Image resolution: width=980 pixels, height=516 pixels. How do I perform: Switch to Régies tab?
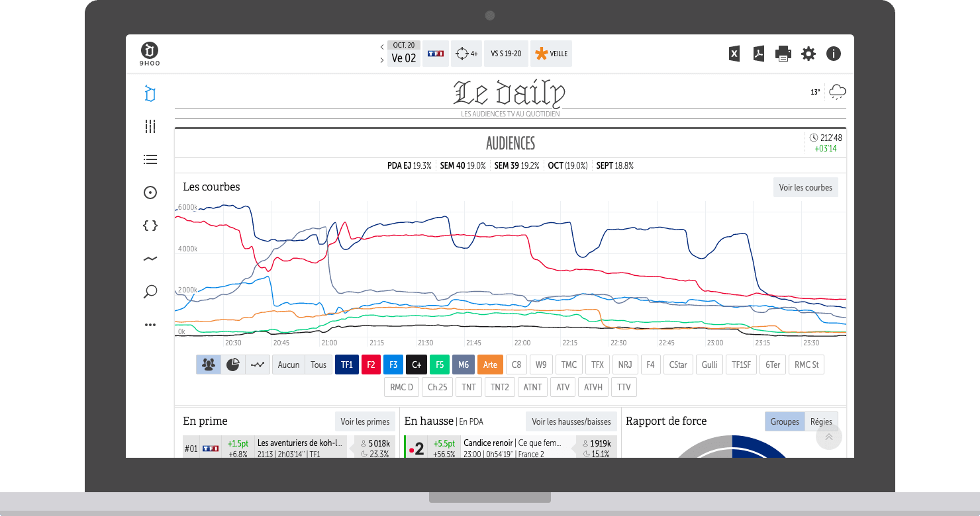[821, 421]
